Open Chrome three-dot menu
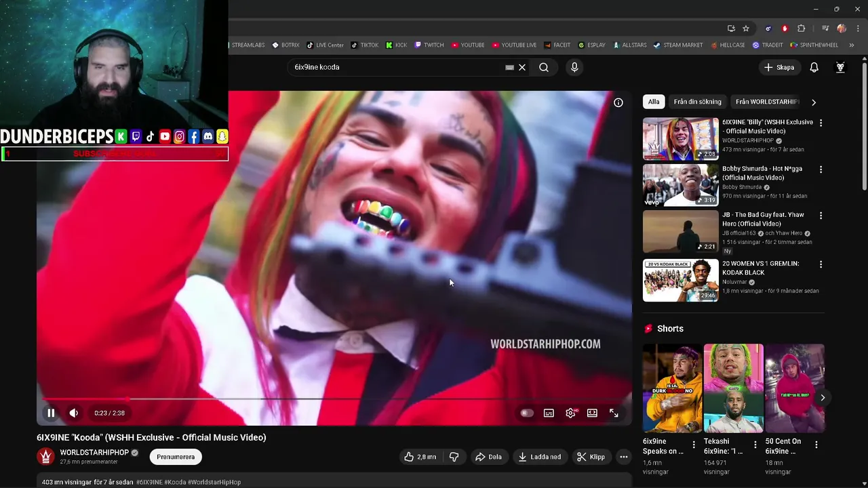 tap(857, 28)
